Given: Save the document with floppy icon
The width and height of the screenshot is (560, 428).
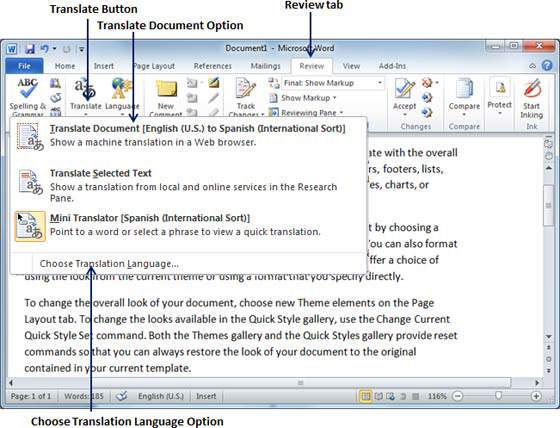Looking at the screenshot, I should click(30, 49).
